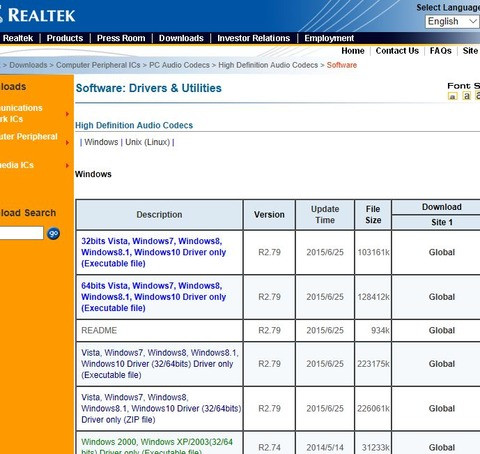Click the Computer Peripheral sidebar item
The image size is (480, 454).
pyautogui.click(x=29, y=137)
